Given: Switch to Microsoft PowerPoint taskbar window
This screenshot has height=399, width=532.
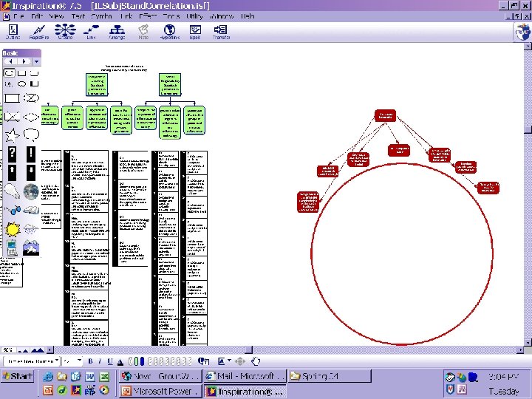Looking at the screenshot, I should tap(161, 391).
